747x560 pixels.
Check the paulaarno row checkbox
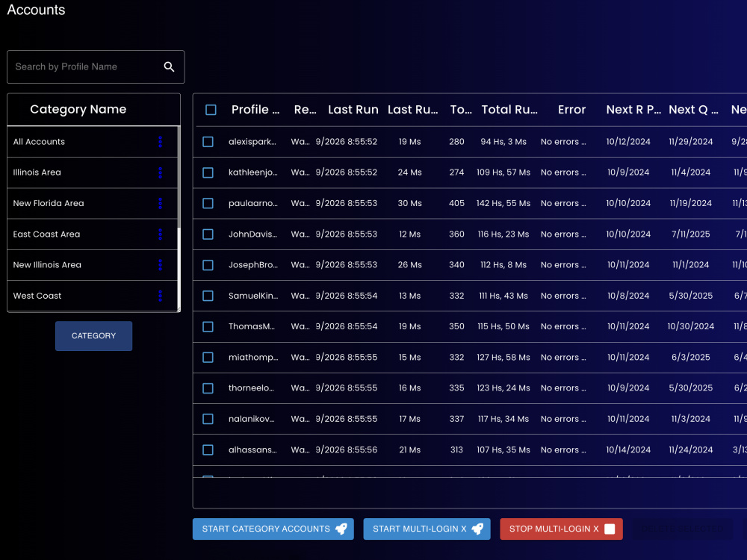tap(208, 203)
